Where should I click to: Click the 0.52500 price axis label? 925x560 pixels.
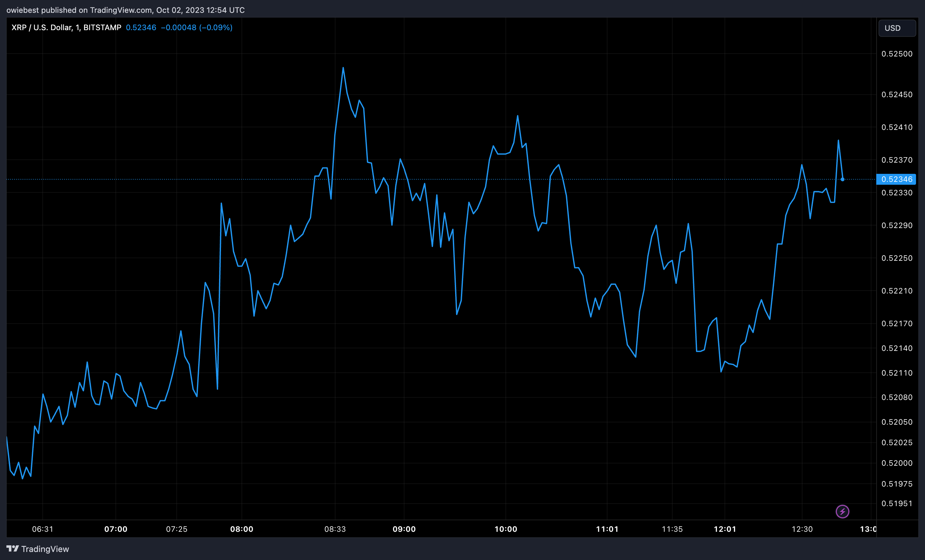pos(897,54)
